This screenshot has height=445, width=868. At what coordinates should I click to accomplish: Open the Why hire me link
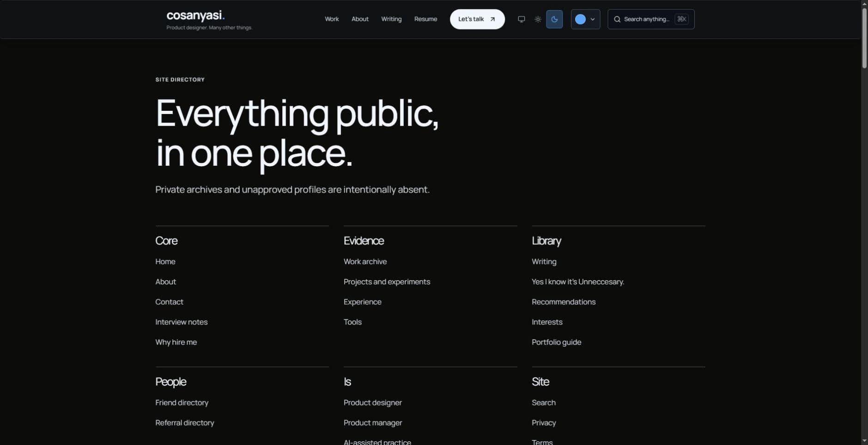[x=176, y=342]
